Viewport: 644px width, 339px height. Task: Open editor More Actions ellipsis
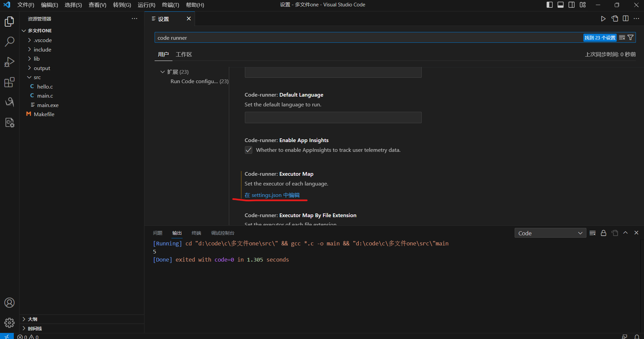(x=636, y=19)
